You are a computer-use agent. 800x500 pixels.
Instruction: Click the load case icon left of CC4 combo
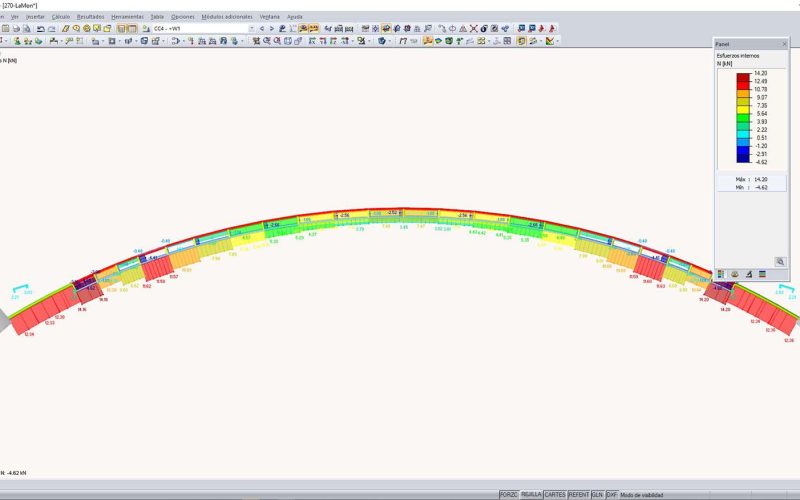click(146, 29)
